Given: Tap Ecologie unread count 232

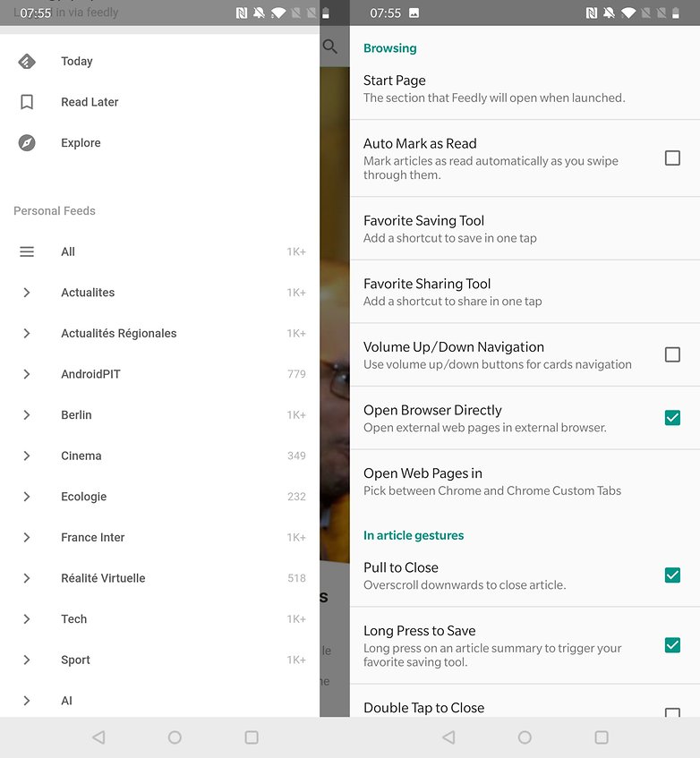Looking at the screenshot, I should [296, 497].
